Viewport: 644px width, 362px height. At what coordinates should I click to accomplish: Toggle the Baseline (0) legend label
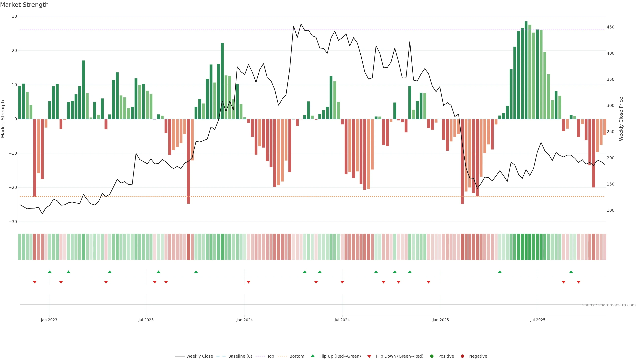point(240,356)
